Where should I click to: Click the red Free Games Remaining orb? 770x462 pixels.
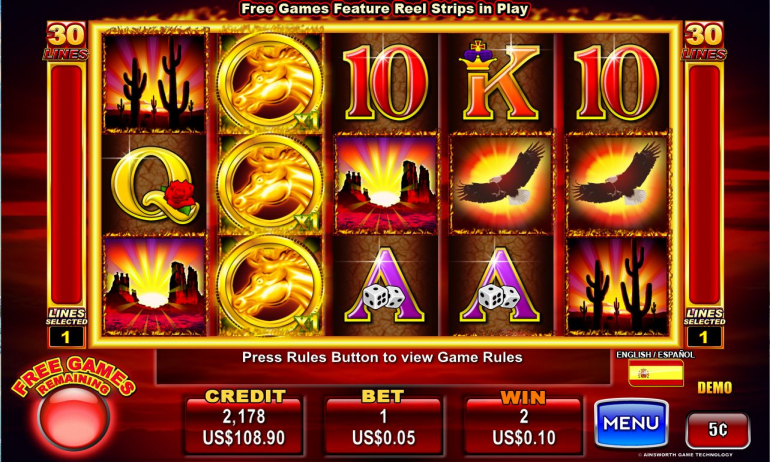pyautogui.click(x=74, y=417)
